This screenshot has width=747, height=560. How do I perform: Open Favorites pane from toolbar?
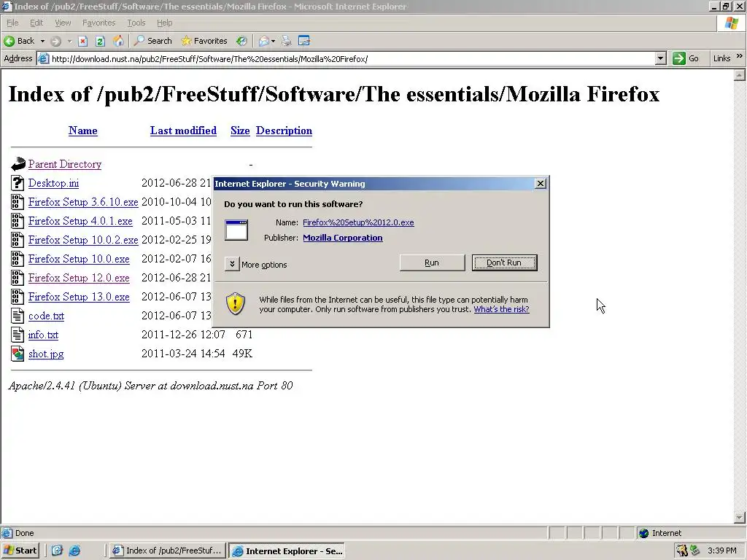[204, 41]
